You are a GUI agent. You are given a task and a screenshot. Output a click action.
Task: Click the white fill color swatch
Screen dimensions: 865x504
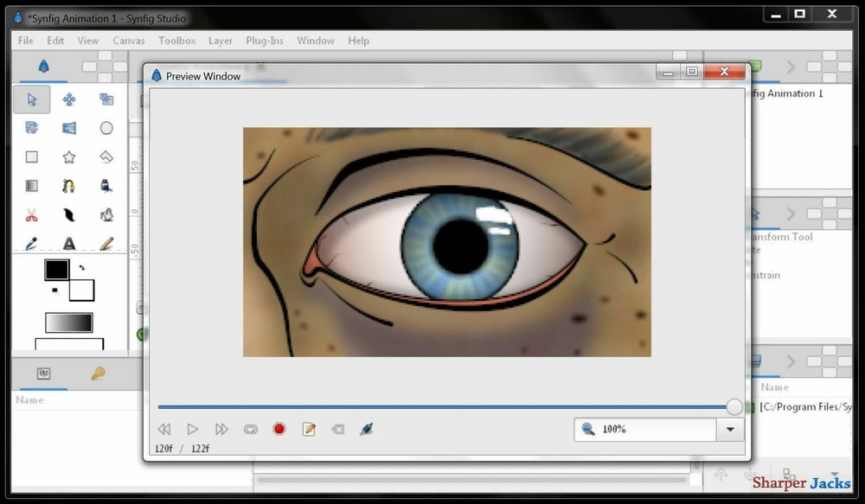click(81, 290)
